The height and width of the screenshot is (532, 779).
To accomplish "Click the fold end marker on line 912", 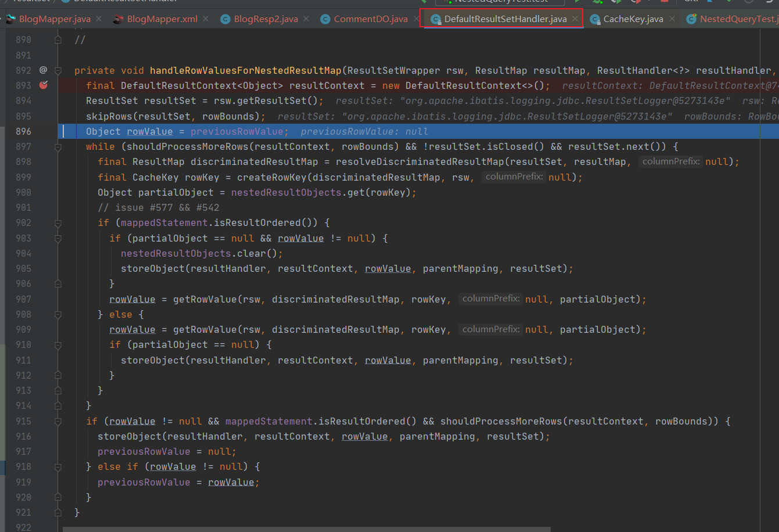I will [x=58, y=375].
